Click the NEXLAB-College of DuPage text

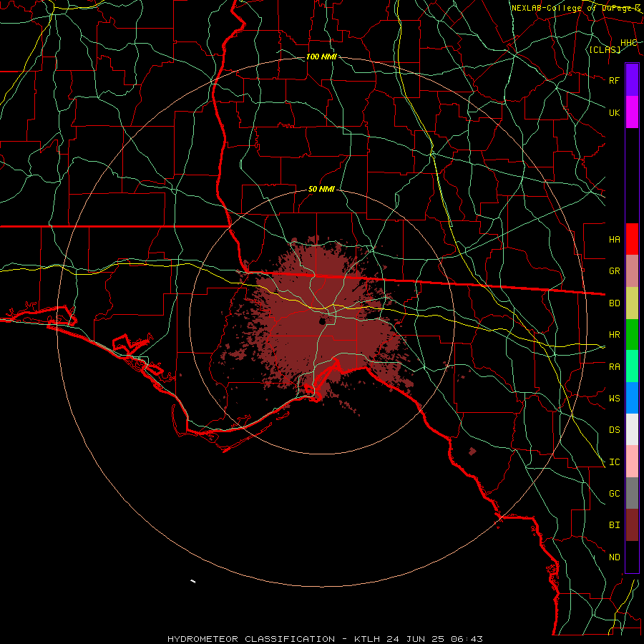[572, 8]
